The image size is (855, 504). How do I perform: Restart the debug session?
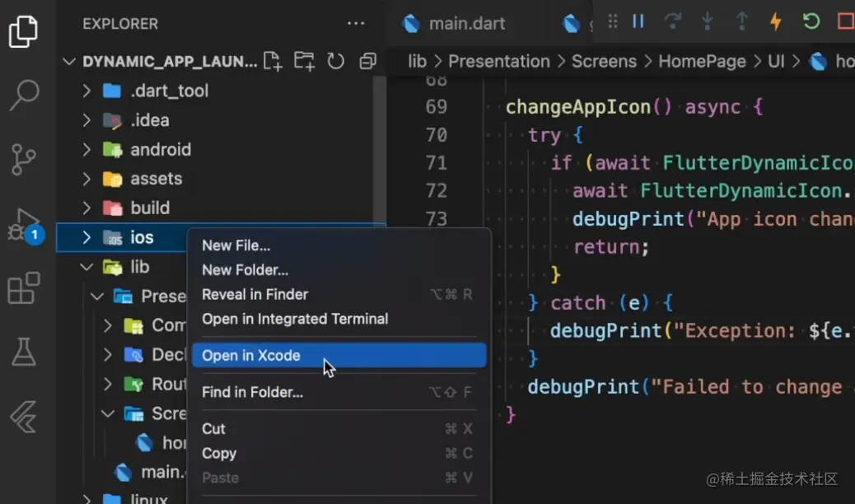point(811,21)
